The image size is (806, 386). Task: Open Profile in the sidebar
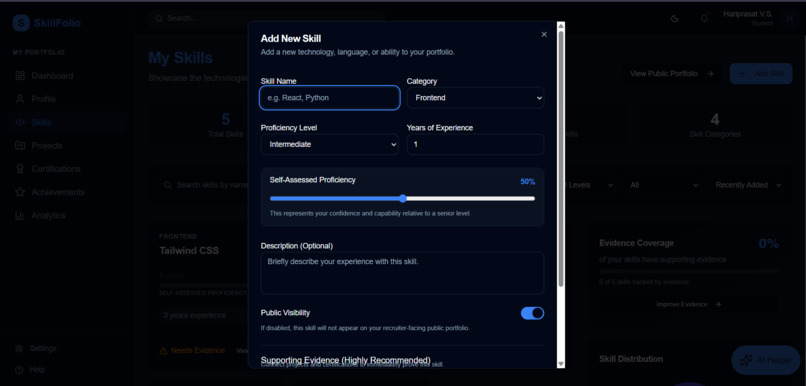coord(67,99)
